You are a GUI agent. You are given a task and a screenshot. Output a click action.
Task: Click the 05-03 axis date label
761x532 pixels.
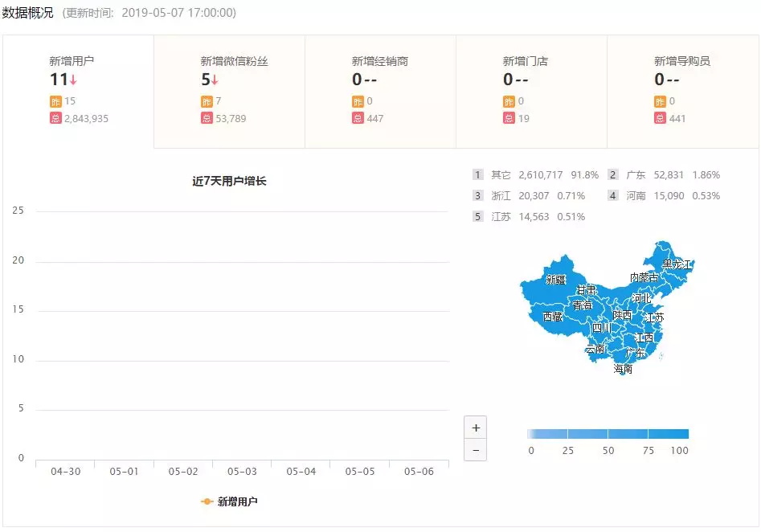[242, 471]
